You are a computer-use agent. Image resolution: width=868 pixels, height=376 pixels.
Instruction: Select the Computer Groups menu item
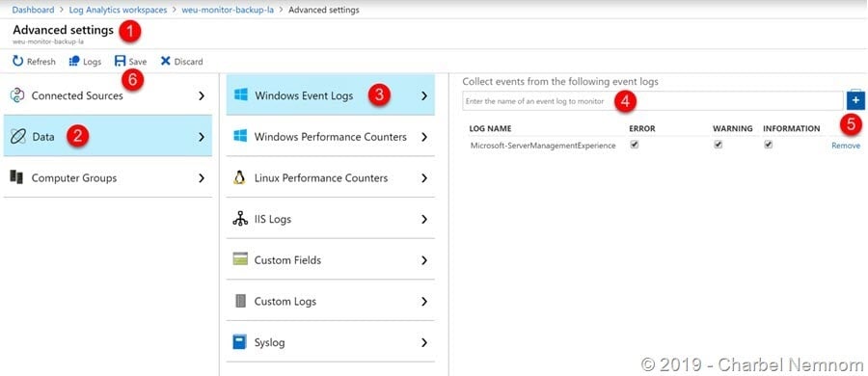coord(107,177)
